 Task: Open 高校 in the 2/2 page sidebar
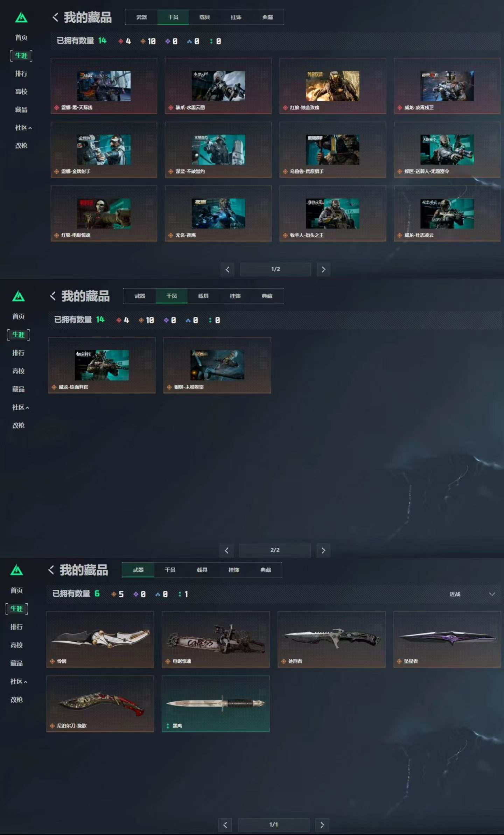click(x=19, y=371)
